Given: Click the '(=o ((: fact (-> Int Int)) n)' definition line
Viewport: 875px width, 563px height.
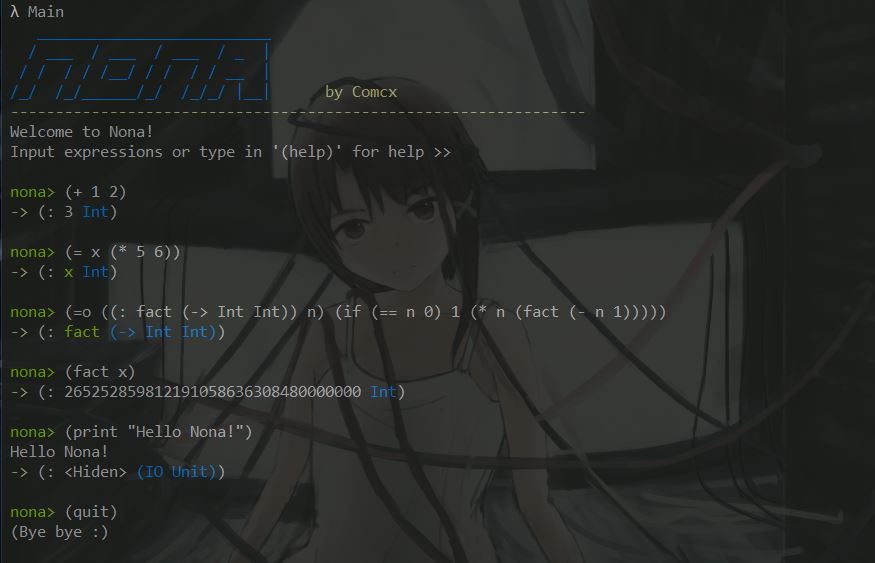Looking at the screenshot, I should (366, 312).
